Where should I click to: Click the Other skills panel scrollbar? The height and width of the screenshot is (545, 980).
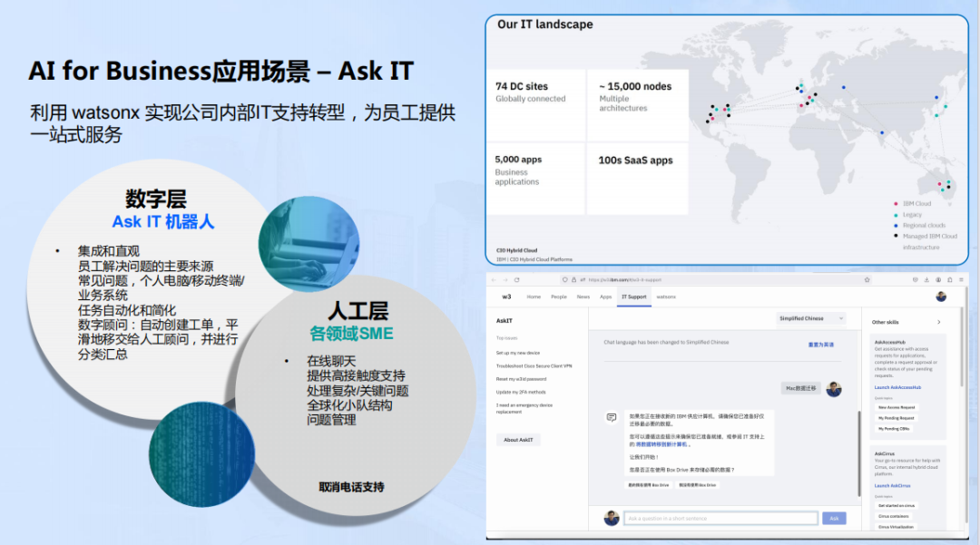tap(963, 346)
